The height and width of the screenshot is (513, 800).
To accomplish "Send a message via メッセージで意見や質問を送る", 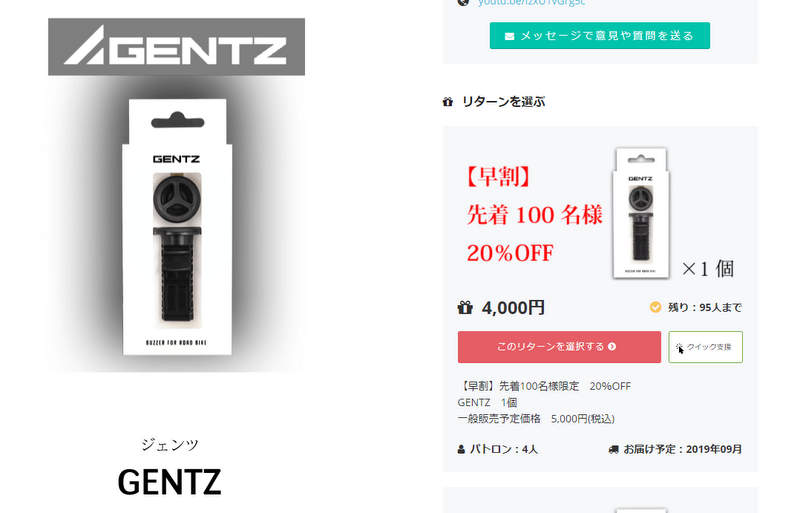I will click(x=599, y=36).
